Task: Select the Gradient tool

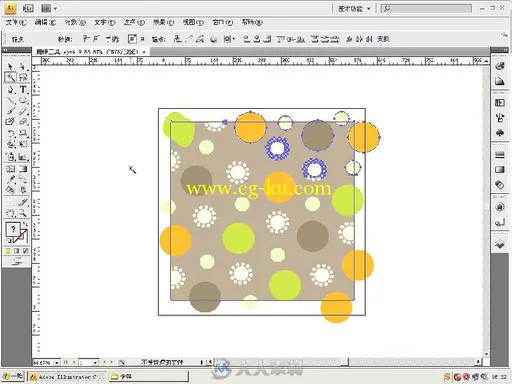Action: [23, 169]
